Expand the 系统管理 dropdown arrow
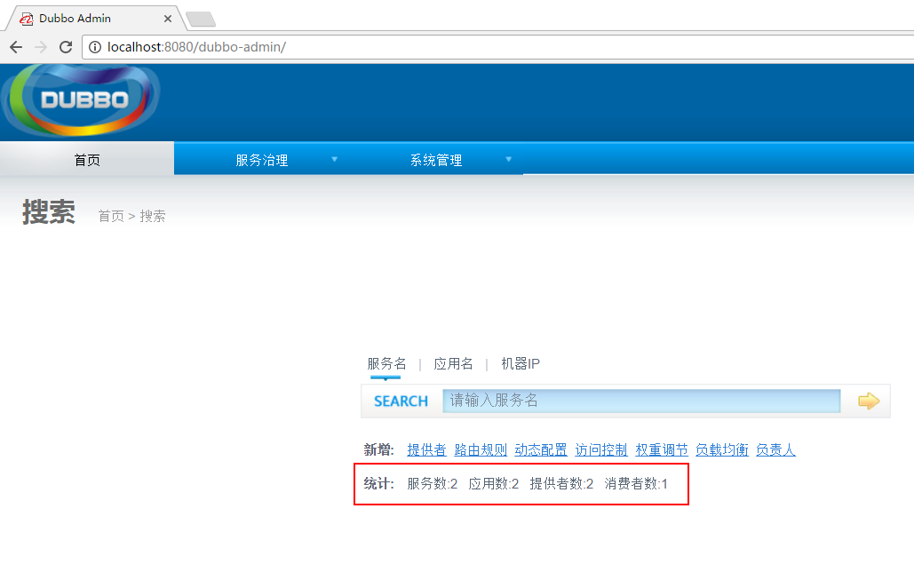This screenshot has height=588, width=914. pyautogui.click(x=509, y=160)
